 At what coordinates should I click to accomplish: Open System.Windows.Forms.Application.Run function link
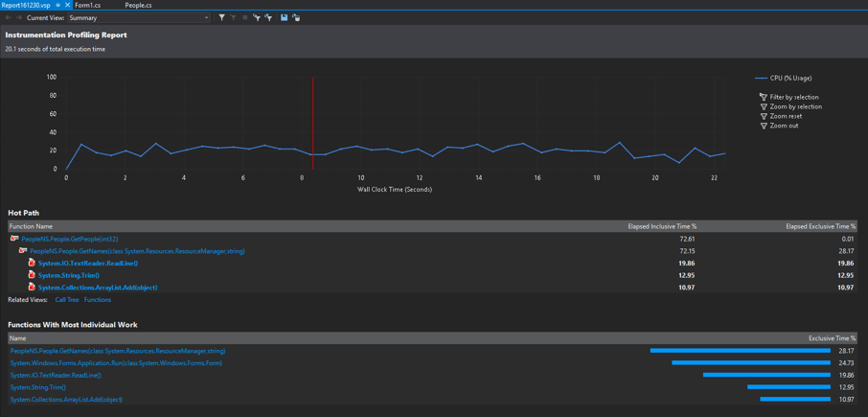[x=116, y=362]
